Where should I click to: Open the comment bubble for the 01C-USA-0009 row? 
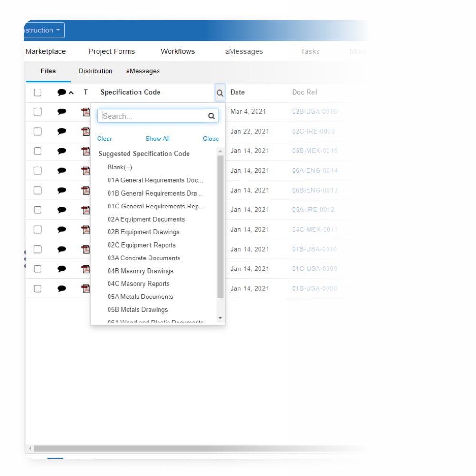click(61, 268)
